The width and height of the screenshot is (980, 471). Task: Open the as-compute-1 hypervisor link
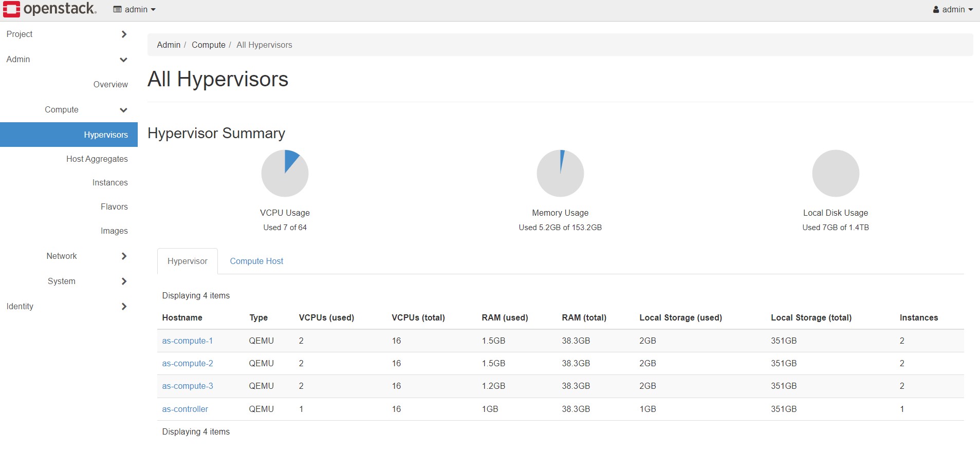tap(187, 341)
